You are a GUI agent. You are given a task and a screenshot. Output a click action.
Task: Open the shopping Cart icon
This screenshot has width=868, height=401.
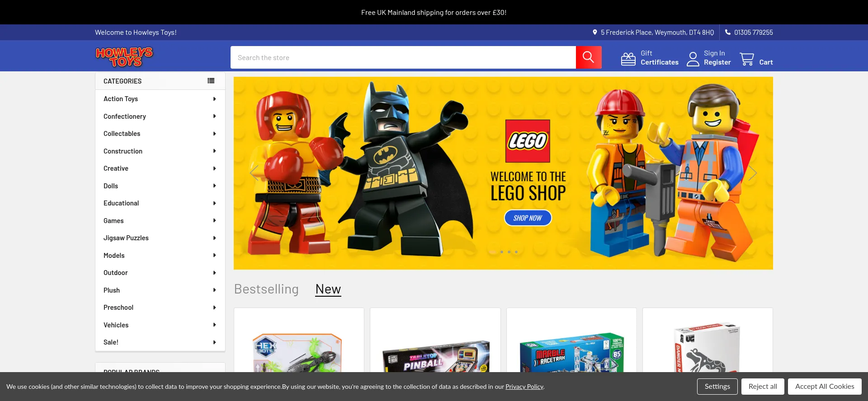[x=747, y=59]
